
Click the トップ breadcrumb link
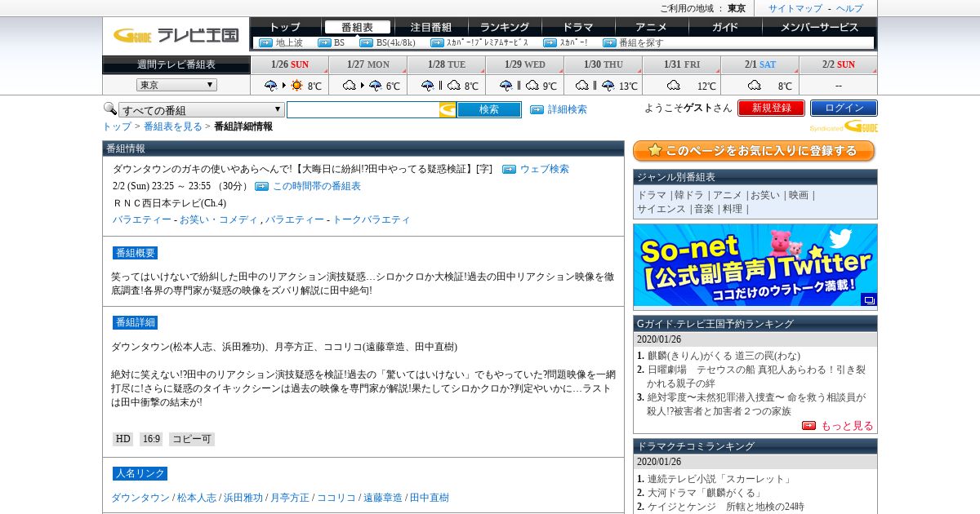click(117, 126)
